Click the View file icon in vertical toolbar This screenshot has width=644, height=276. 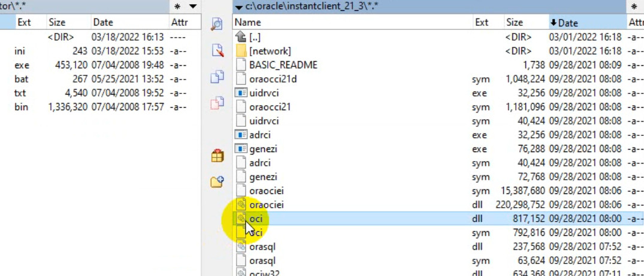[x=217, y=24]
